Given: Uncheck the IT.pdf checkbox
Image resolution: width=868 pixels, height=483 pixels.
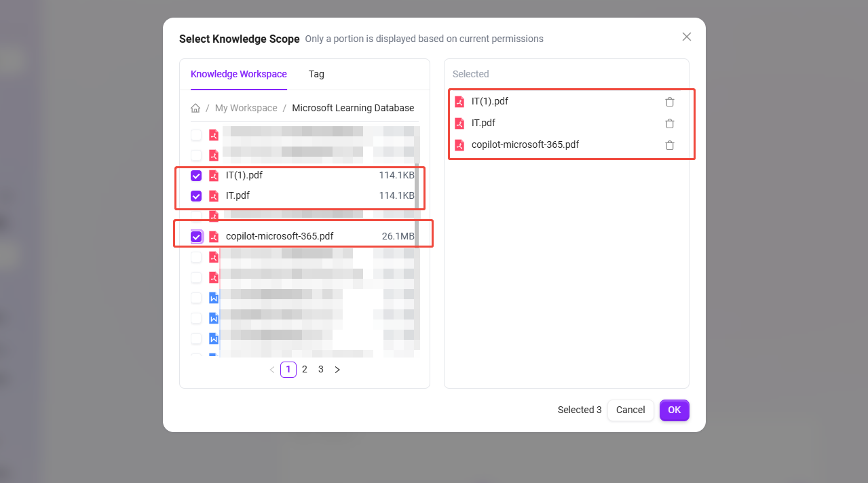Looking at the screenshot, I should 196,196.
